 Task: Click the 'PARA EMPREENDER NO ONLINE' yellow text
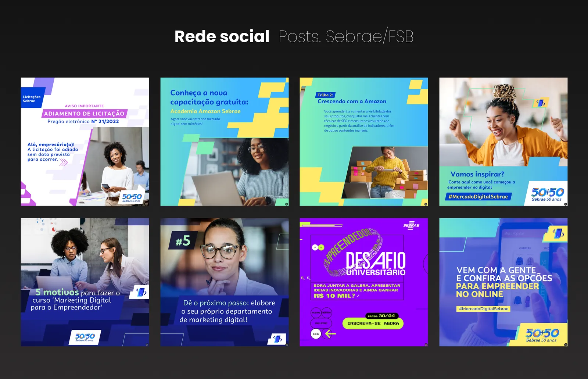(498, 290)
